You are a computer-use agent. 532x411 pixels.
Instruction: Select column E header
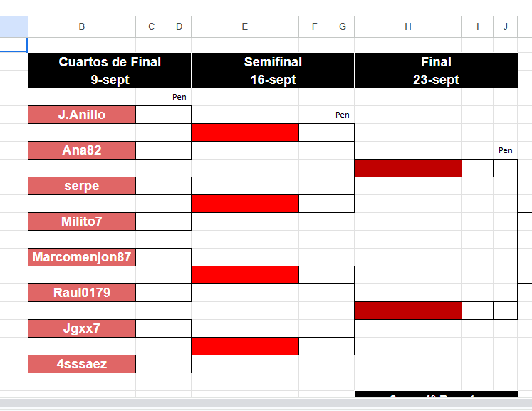(x=244, y=26)
